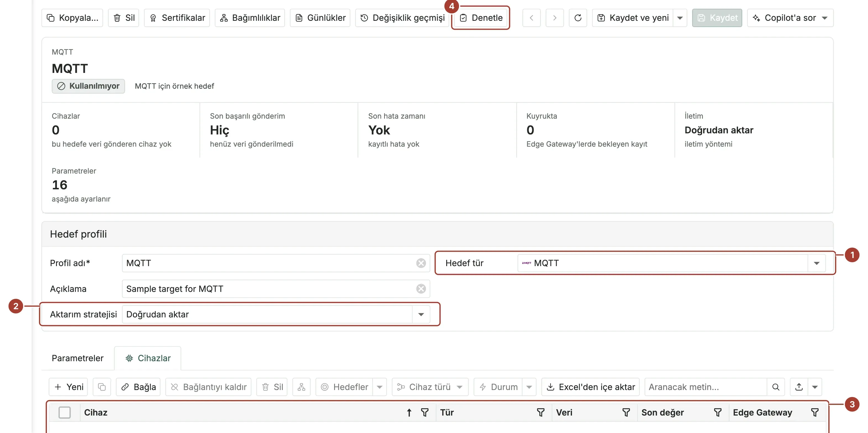Click Kaydet ve yeni button
Screen dimensions: 868x433
pyautogui.click(x=633, y=18)
